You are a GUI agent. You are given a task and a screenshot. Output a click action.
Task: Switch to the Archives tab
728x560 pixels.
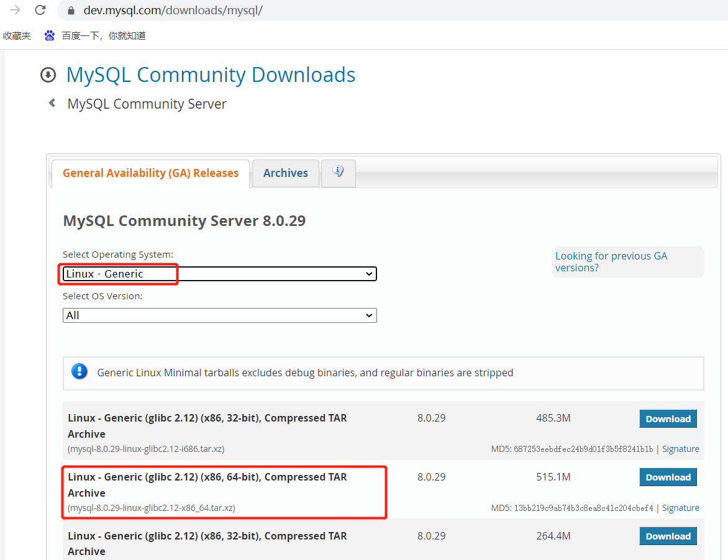pyautogui.click(x=286, y=173)
